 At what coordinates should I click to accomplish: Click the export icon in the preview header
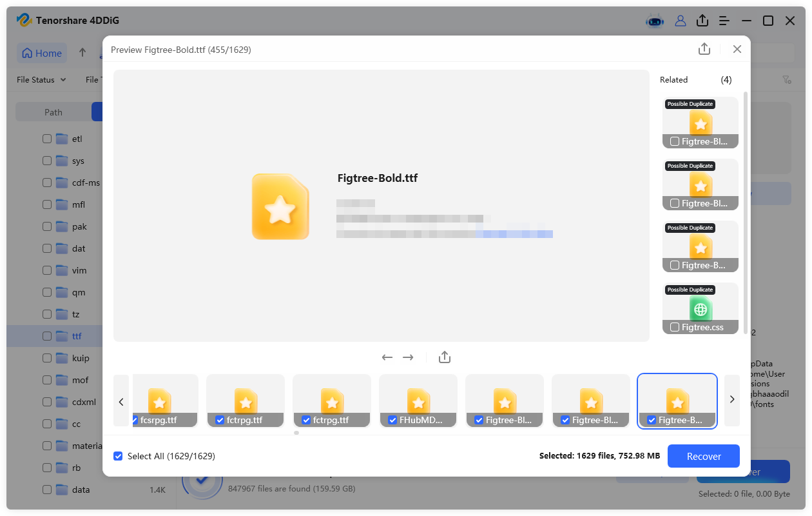704,49
